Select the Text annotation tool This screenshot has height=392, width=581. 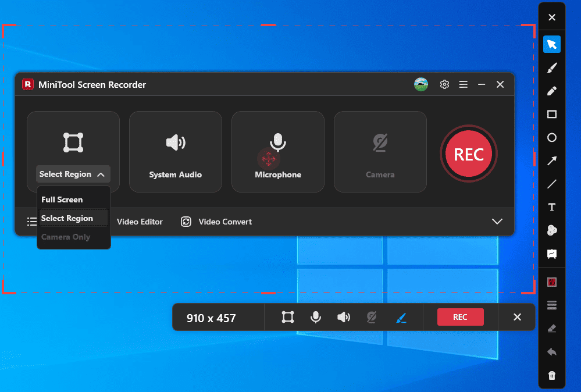click(551, 207)
